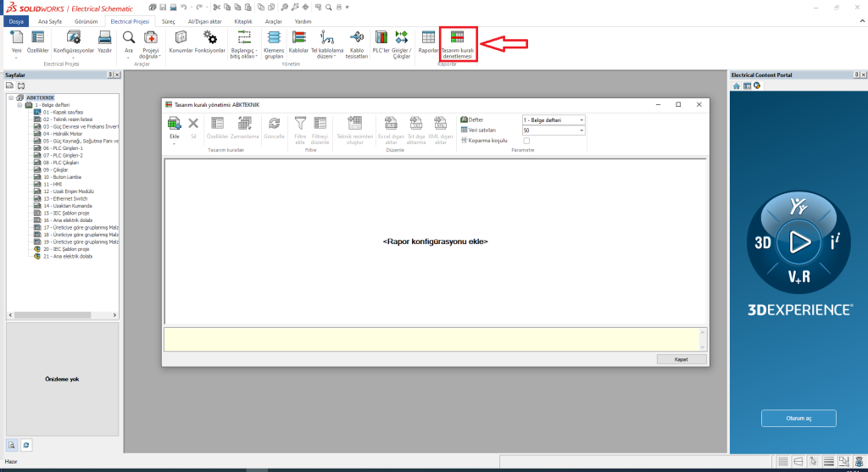Switch to the Kitaplık tab
This screenshot has width=868, height=472.
pos(243,21)
